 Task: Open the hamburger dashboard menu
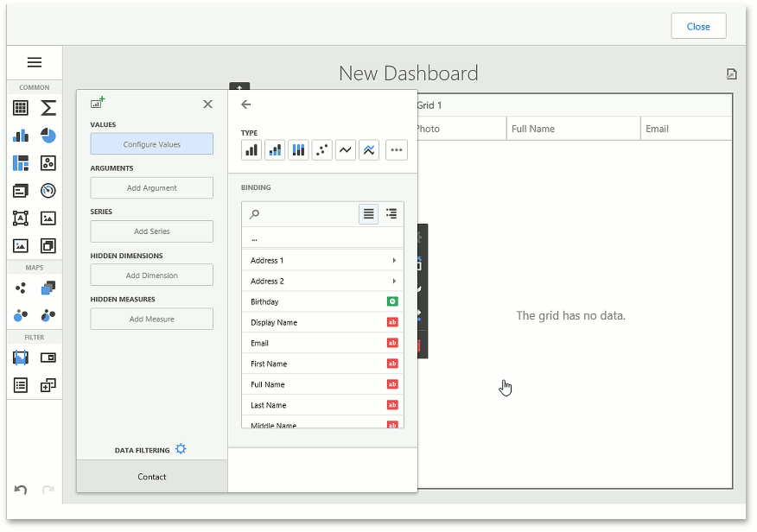35,62
